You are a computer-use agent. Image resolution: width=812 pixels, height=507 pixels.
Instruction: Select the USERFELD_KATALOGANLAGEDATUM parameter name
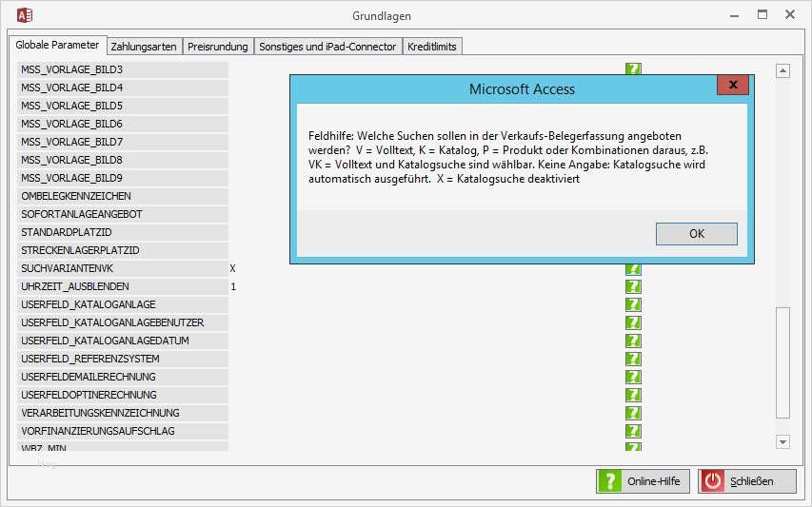tap(123, 341)
